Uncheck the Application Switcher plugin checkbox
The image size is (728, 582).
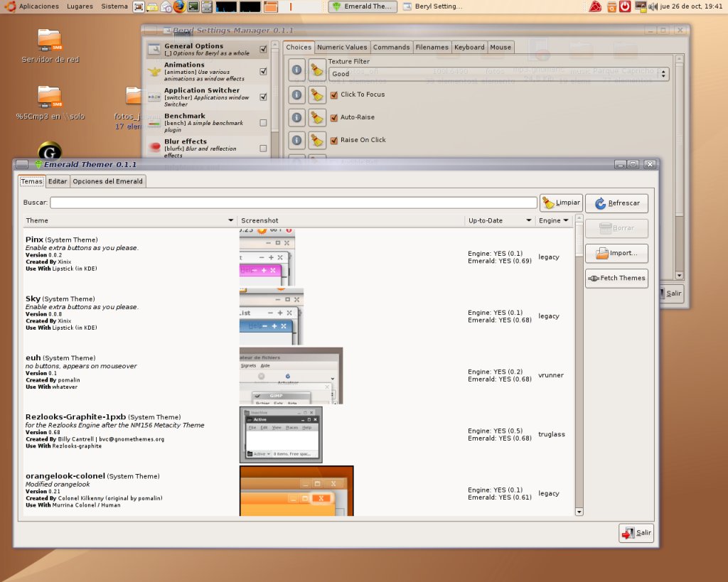pos(263,97)
